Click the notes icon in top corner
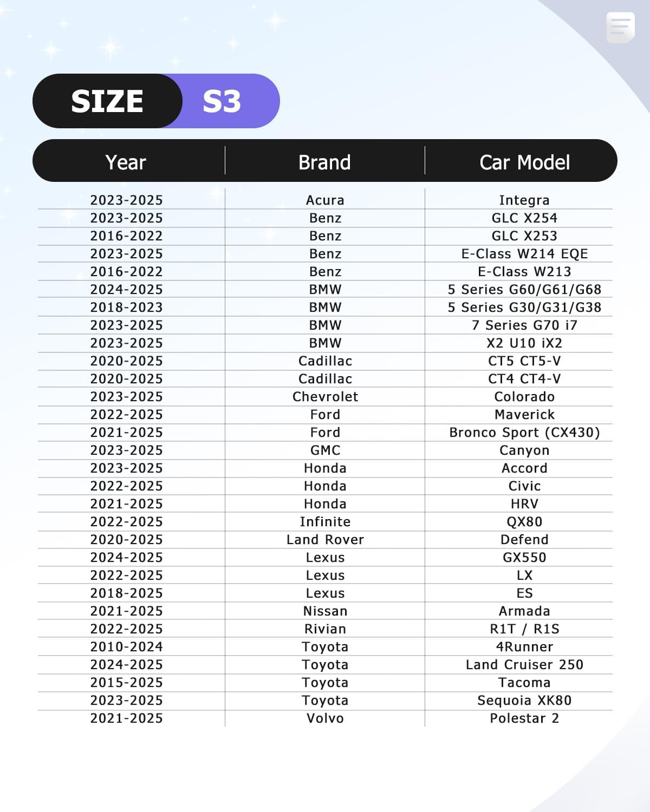 620,27
